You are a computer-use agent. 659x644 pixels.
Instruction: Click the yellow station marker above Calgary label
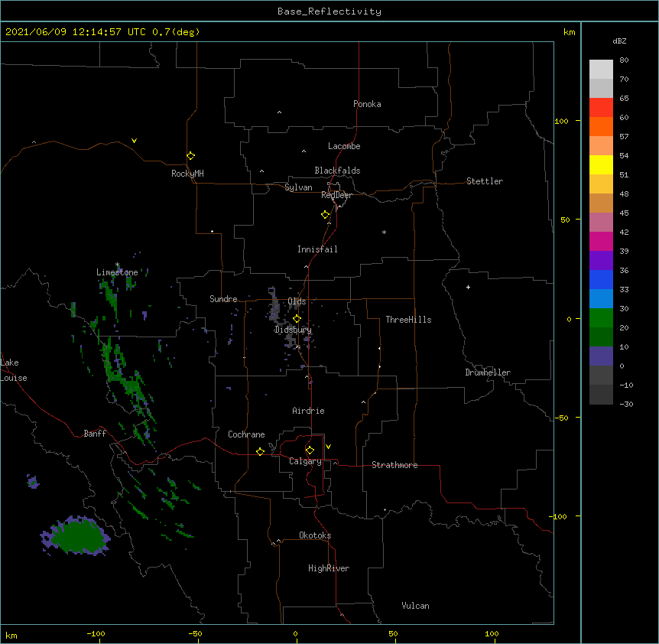310,450
